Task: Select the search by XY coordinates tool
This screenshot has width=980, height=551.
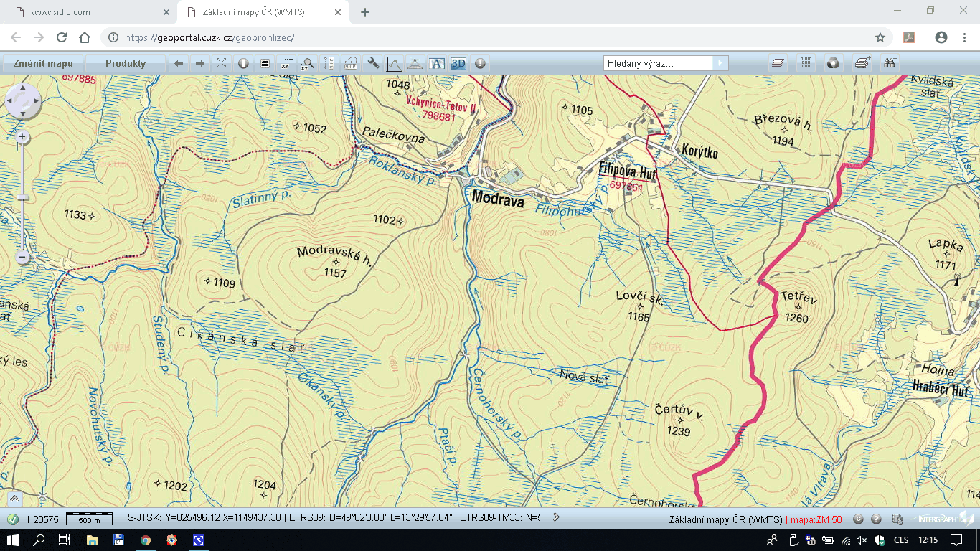Action: click(x=308, y=63)
